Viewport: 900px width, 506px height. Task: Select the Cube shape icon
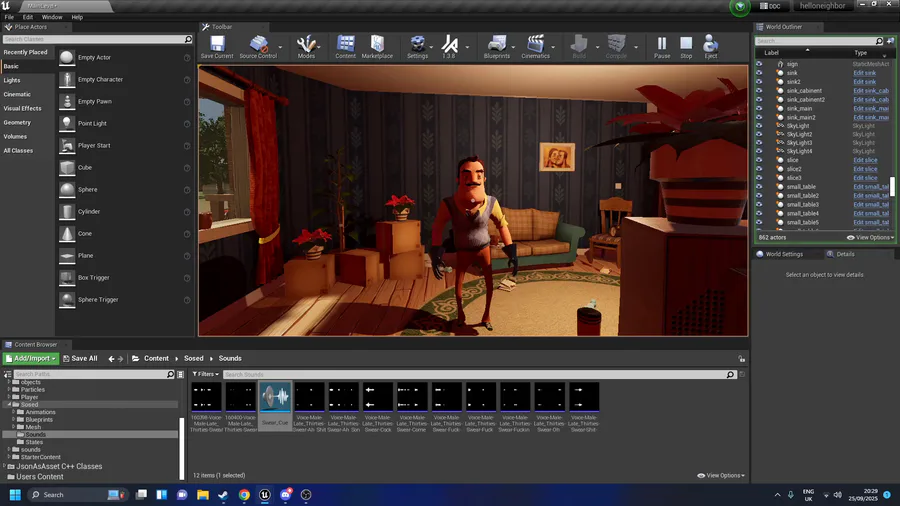(67, 168)
